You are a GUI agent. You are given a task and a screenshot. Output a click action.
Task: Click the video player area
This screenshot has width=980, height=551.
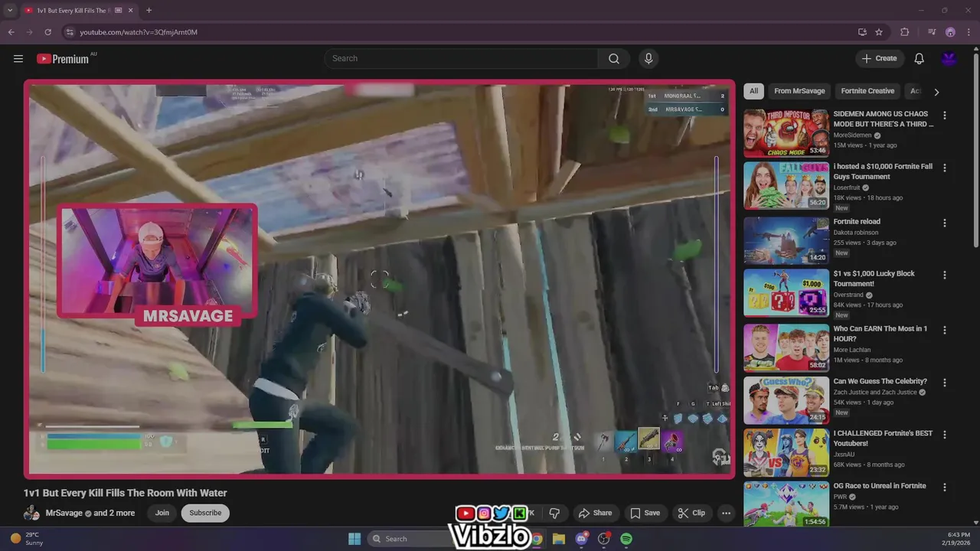click(x=380, y=279)
